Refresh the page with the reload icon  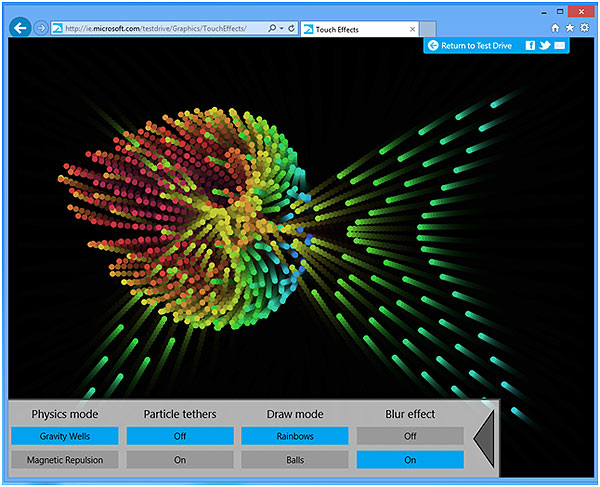[x=290, y=29]
